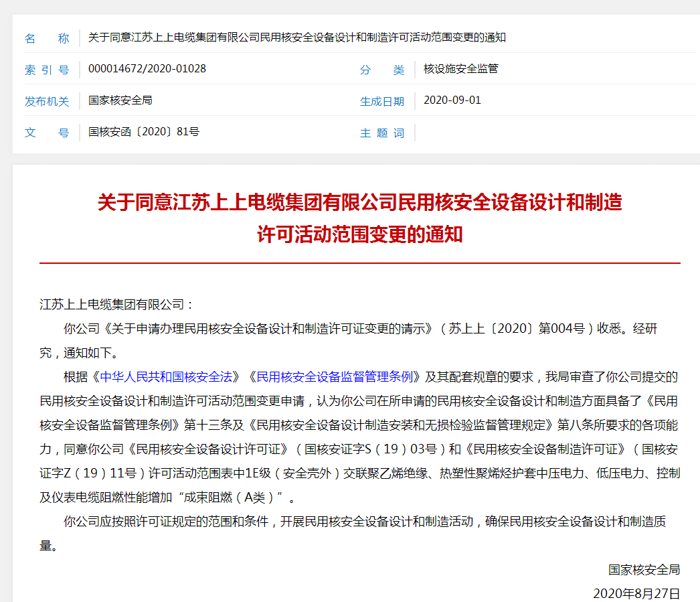Click the notice title in the 名称 row
The height and width of the screenshot is (602, 700).
296,37
